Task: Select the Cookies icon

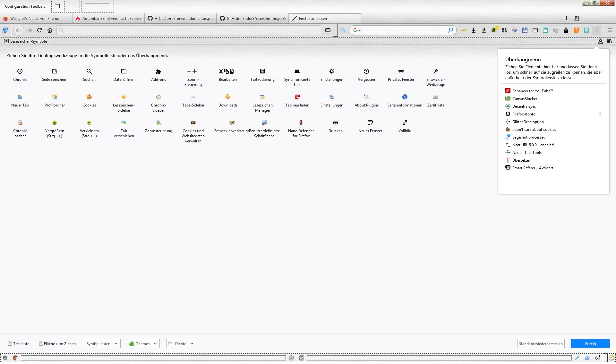Action: click(x=89, y=97)
